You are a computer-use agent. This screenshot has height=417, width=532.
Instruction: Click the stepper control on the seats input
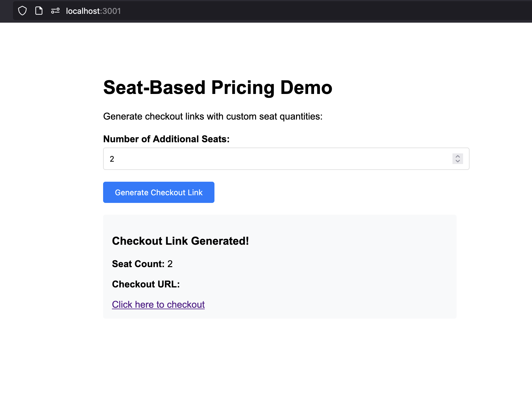[x=457, y=159]
